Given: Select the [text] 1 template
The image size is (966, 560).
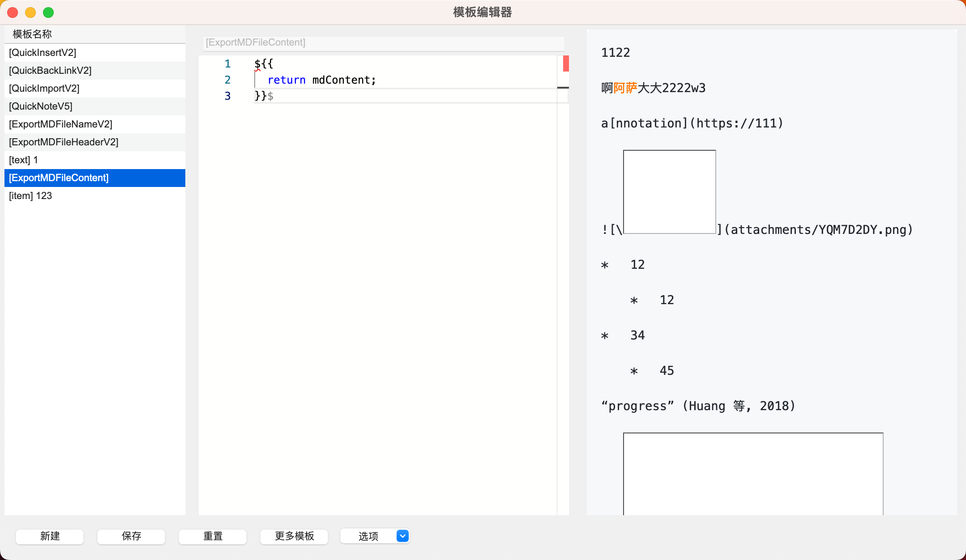Looking at the screenshot, I should coord(24,160).
